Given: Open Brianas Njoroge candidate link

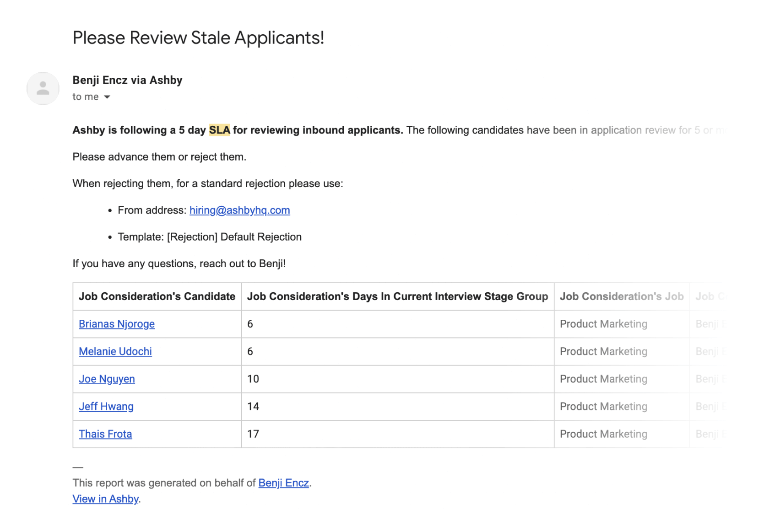Looking at the screenshot, I should pyautogui.click(x=117, y=324).
